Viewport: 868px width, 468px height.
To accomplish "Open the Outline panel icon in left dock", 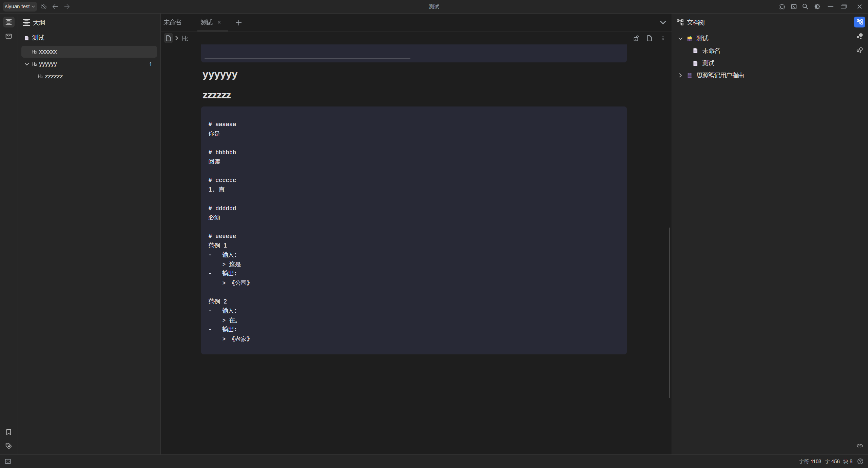I will [8, 22].
